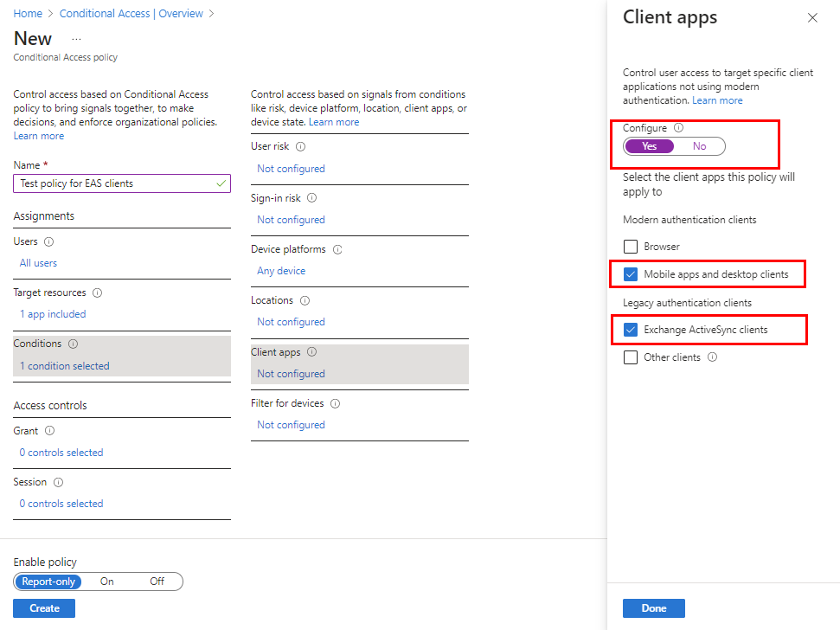Open Session 0 controls selected
This screenshot has width=840, height=630.
(61, 504)
